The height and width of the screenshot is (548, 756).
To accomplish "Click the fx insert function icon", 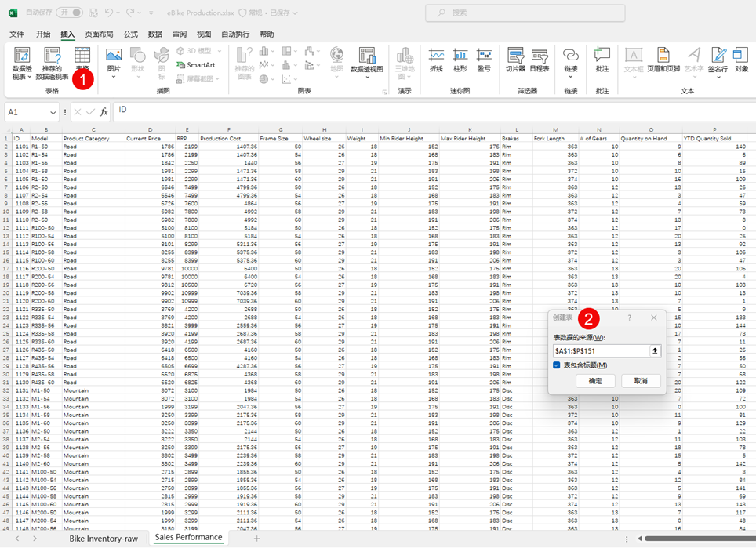I will click(x=104, y=112).
